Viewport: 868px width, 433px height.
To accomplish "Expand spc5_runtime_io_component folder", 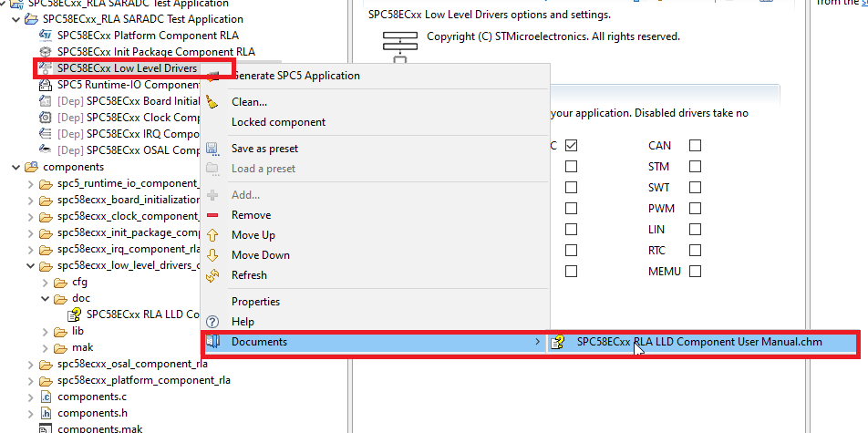I will pyautogui.click(x=31, y=183).
